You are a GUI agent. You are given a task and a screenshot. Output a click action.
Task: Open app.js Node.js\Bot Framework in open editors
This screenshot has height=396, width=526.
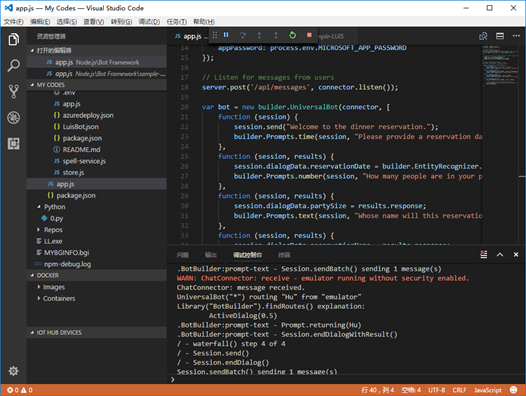[97, 62]
